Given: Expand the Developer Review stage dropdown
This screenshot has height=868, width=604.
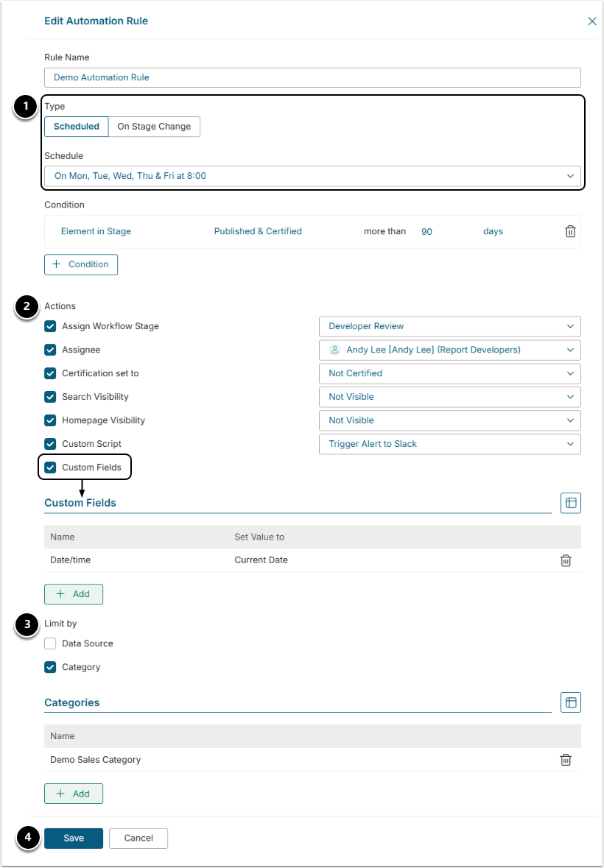Looking at the screenshot, I should coord(449,326).
